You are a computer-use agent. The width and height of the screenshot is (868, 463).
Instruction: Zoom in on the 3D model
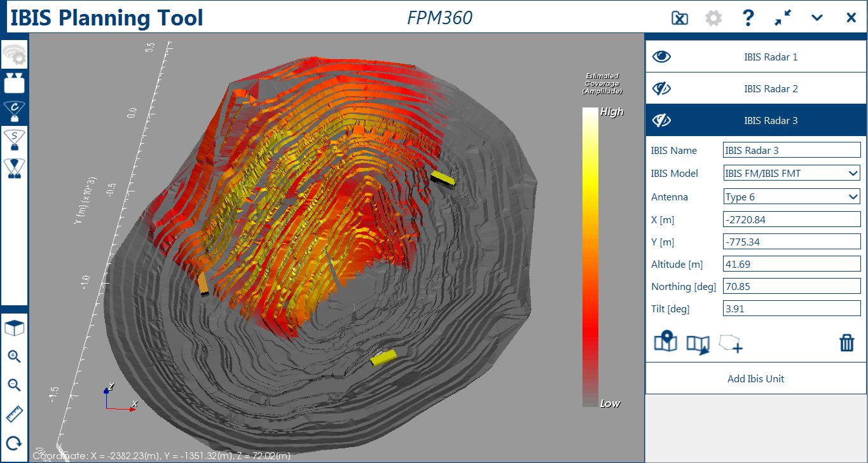tap(14, 357)
